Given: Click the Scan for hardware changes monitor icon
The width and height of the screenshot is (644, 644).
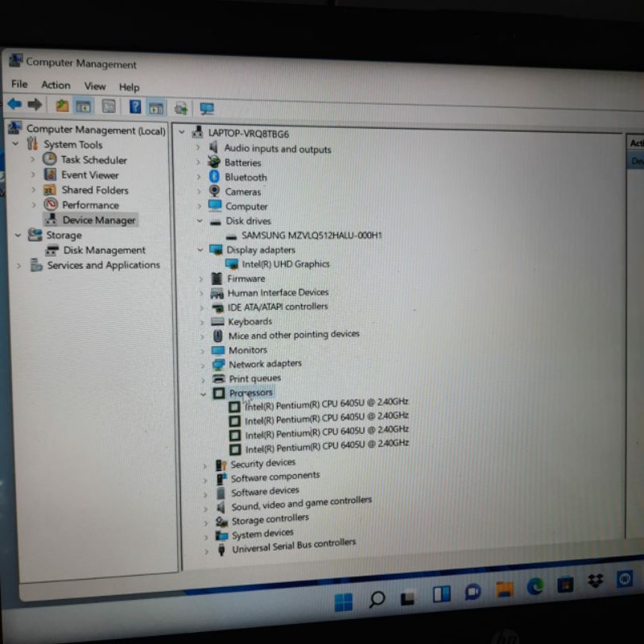Looking at the screenshot, I should 207,109.
